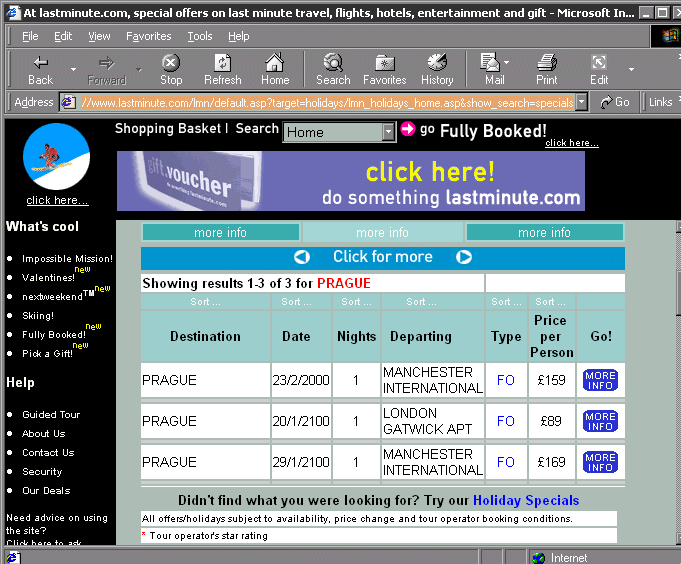Click the pink go arrow icon
This screenshot has height=564, width=681.
[x=408, y=129]
